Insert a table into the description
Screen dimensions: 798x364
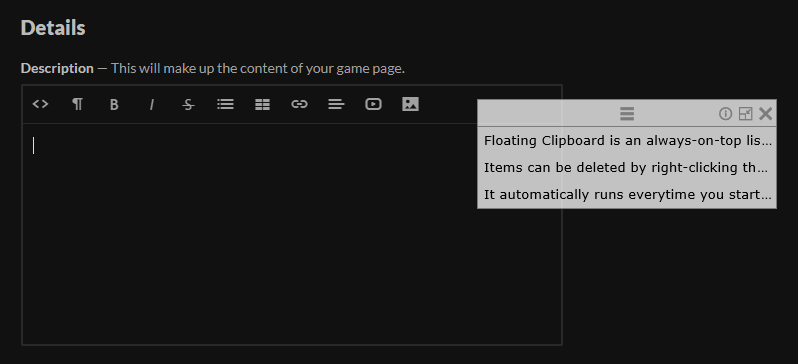(262, 104)
